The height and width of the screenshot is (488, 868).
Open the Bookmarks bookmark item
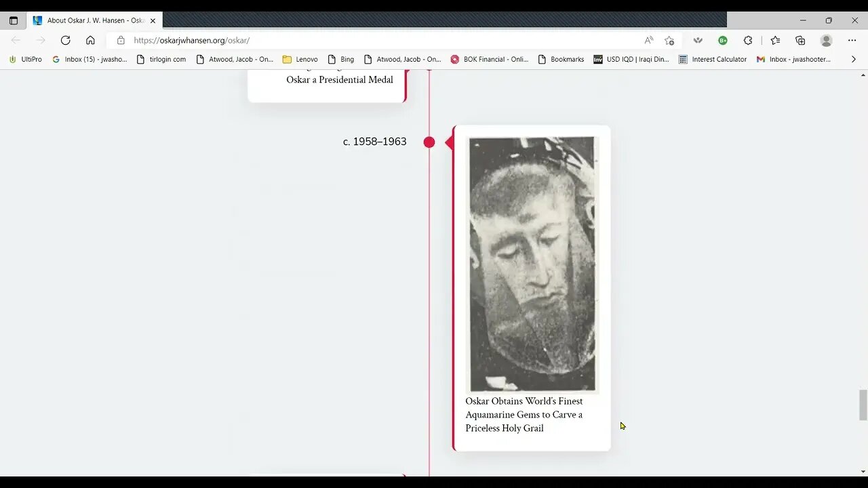pyautogui.click(x=561, y=59)
